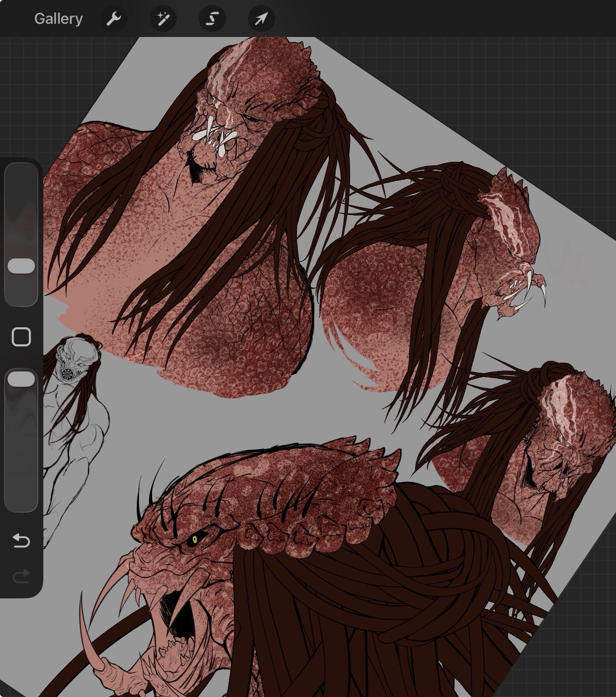This screenshot has height=697, width=616.
Task: Open the Adjustments magic wand menu
Action: click(163, 19)
